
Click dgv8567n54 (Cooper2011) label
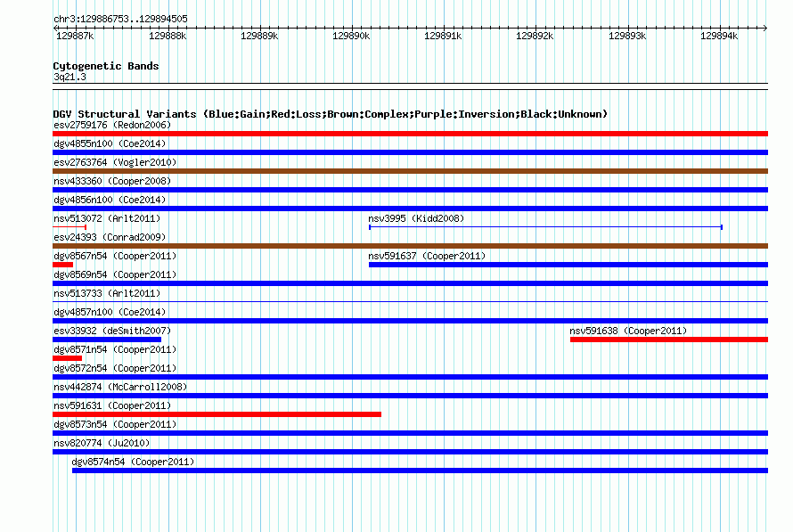[x=115, y=256]
